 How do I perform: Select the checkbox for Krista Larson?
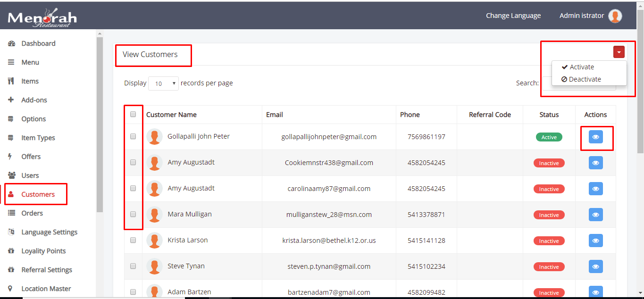click(133, 240)
